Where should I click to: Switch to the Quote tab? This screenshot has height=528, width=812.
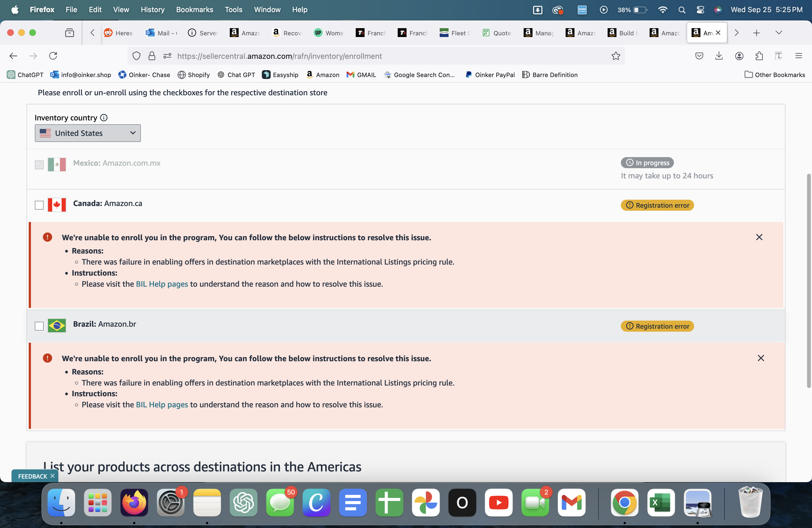click(x=497, y=33)
